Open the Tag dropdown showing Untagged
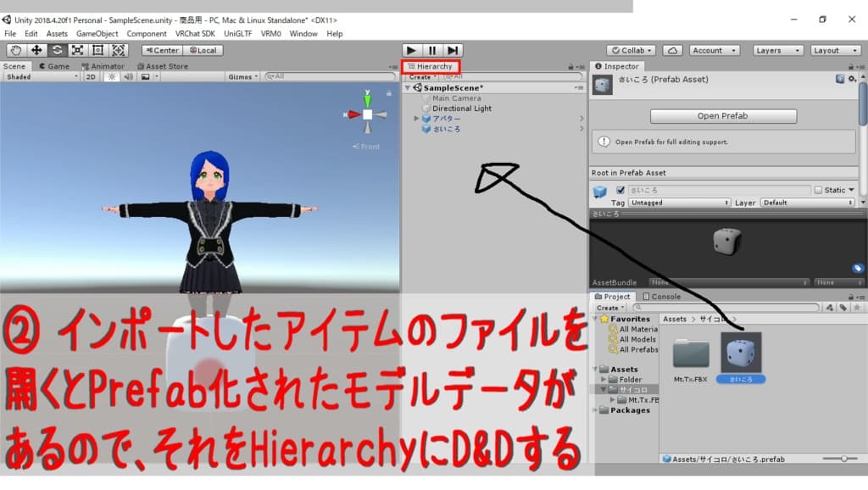Screen dimensions: 868x490 [678, 203]
